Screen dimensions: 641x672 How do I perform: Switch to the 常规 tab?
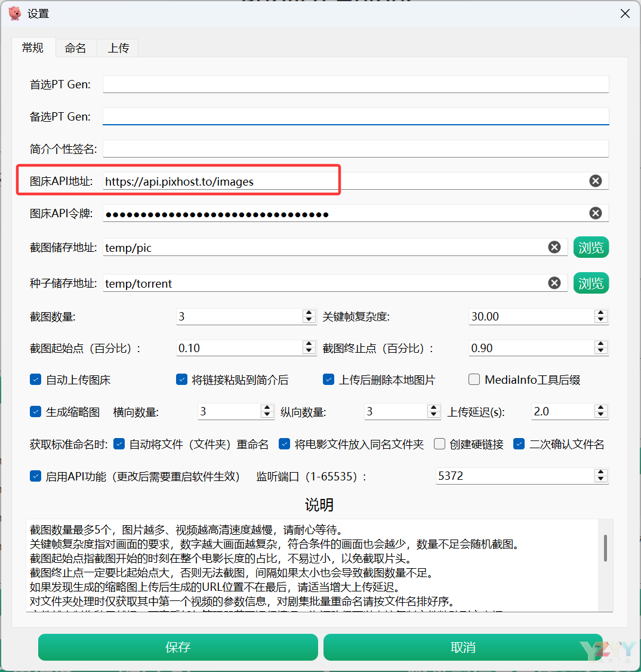pyautogui.click(x=33, y=47)
